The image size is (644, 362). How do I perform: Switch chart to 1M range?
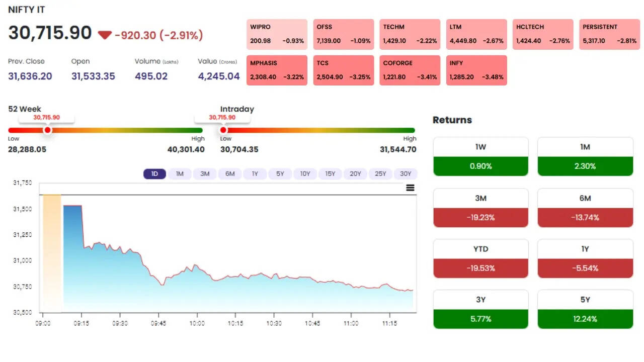coord(180,174)
